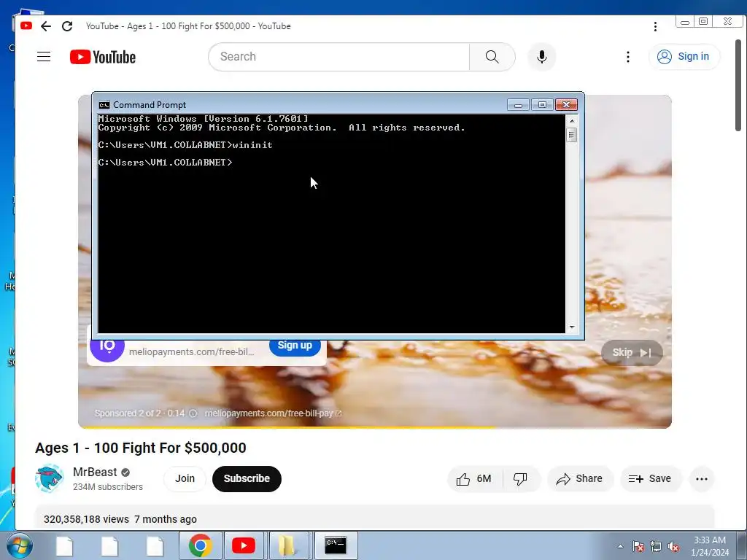Save video to playlist
This screenshot has width=747, height=560.
coord(650,478)
